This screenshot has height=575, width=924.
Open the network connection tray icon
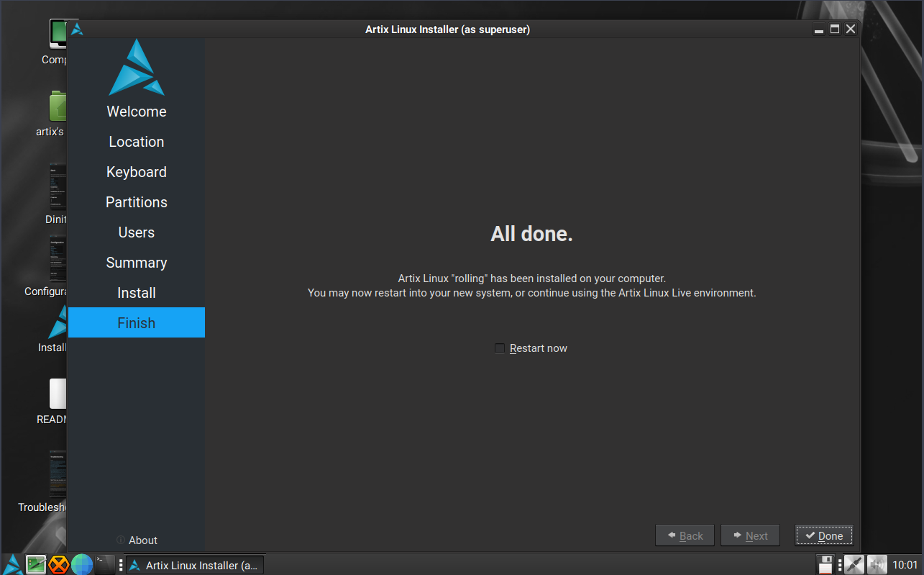854,565
